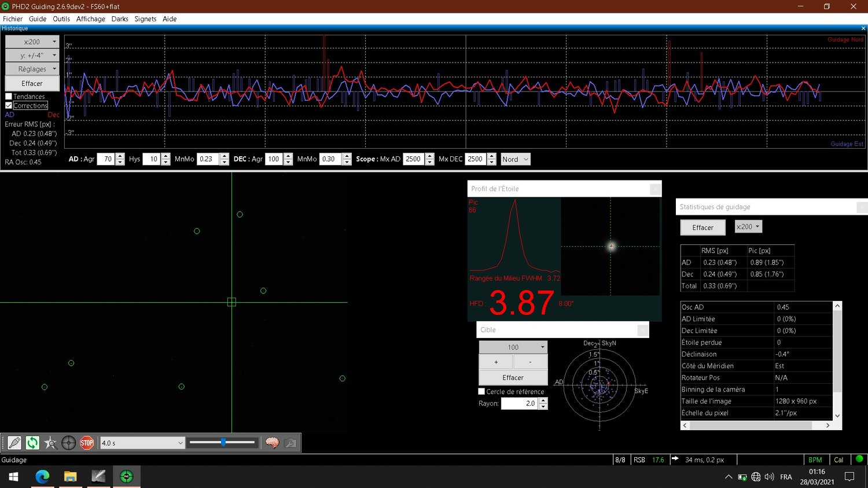Screen dimensions: 868x488
Task: Click the green loop exposures icon
Action: point(32,443)
